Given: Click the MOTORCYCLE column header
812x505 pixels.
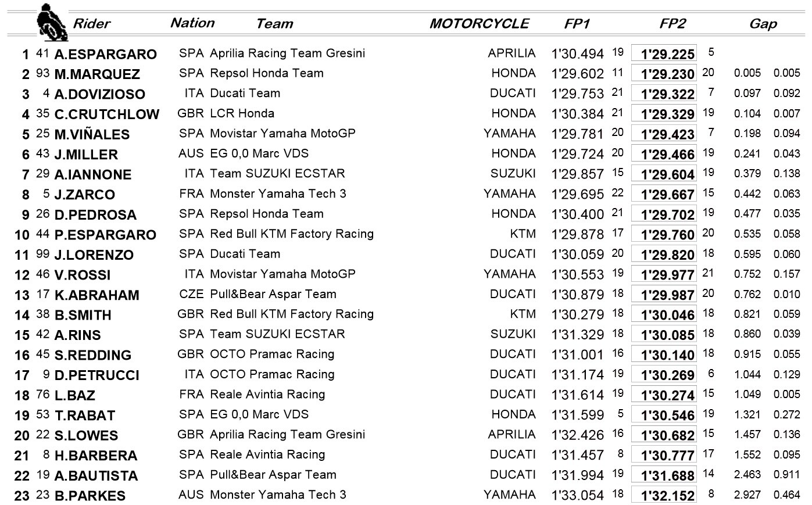Looking at the screenshot, I should click(x=479, y=24).
